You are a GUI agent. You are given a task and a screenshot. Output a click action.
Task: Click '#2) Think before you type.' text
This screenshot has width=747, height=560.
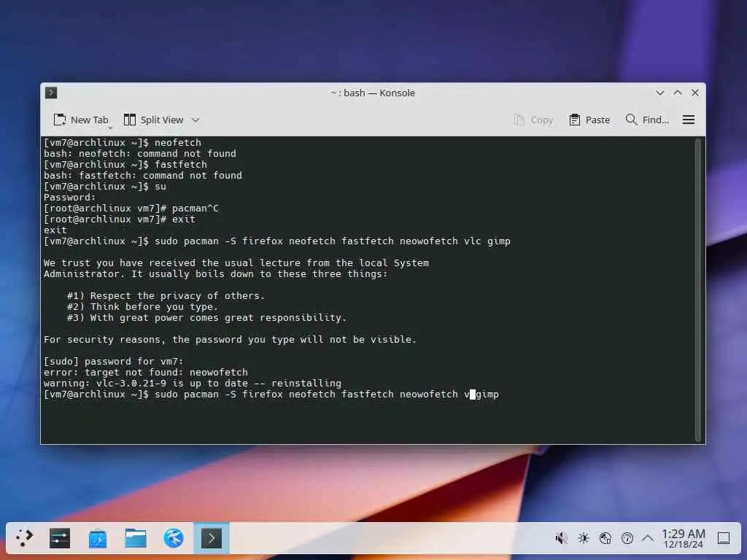click(142, 306)
